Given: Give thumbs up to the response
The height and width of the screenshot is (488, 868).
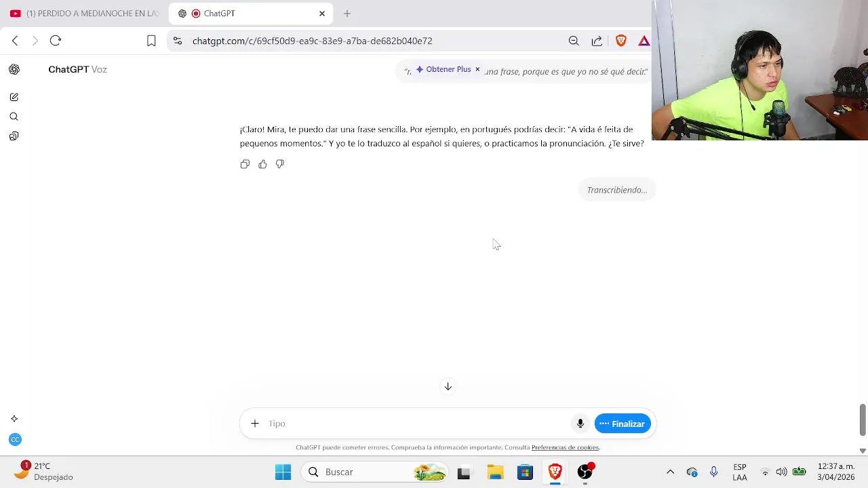Looking at the screenshot, I should [x=262, y=164].
